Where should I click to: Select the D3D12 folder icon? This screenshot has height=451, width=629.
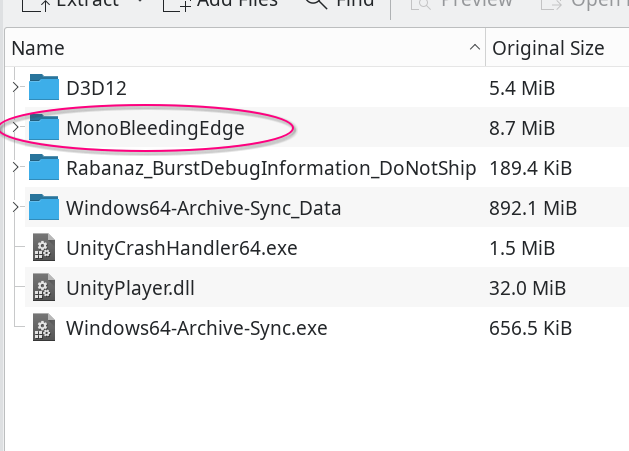tap(44, 88)
